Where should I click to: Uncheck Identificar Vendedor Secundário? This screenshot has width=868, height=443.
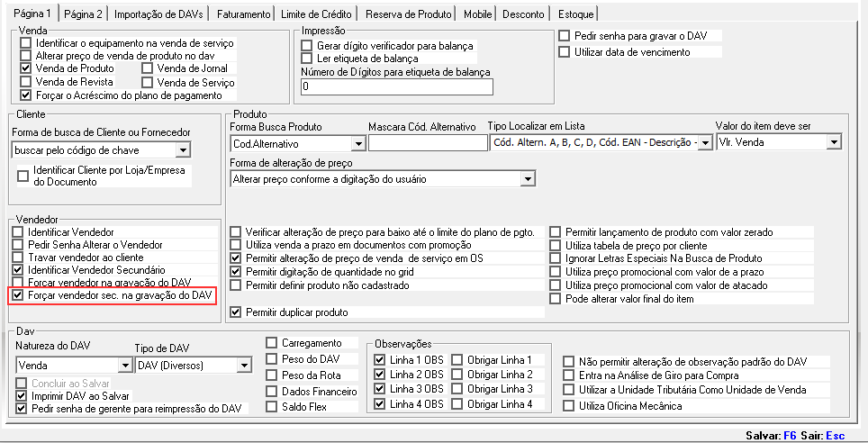(18, 270)
